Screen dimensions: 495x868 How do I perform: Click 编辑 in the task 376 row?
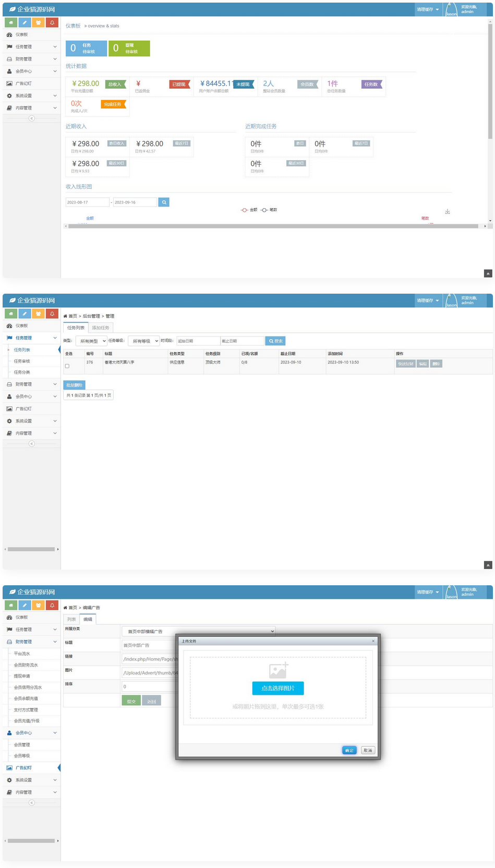pos(422,364)
